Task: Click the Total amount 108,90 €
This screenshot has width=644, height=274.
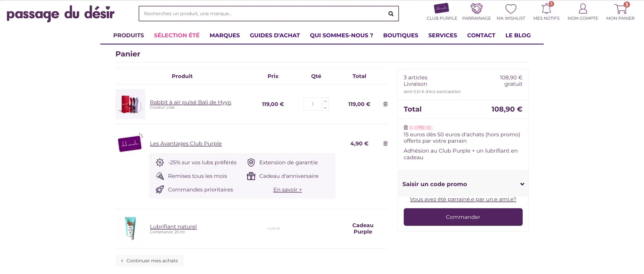Action: tap(507, 109)
